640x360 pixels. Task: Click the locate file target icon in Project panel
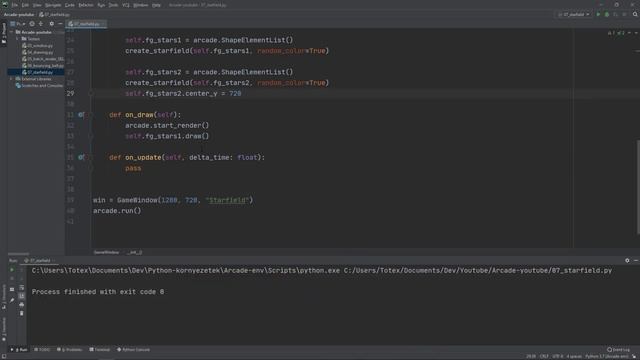(x=32, y=24)
